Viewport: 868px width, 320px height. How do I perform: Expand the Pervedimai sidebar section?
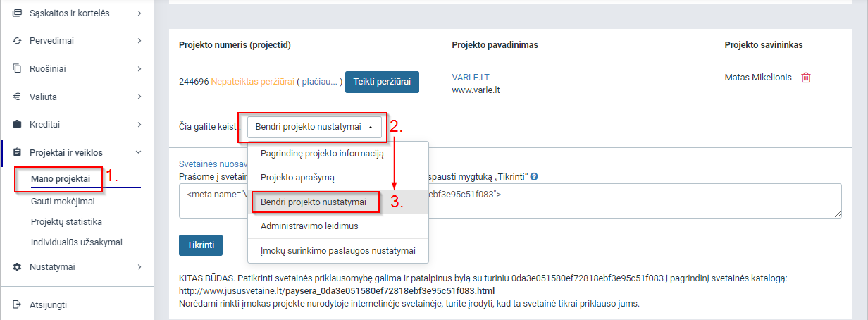[x=139, y=41]
